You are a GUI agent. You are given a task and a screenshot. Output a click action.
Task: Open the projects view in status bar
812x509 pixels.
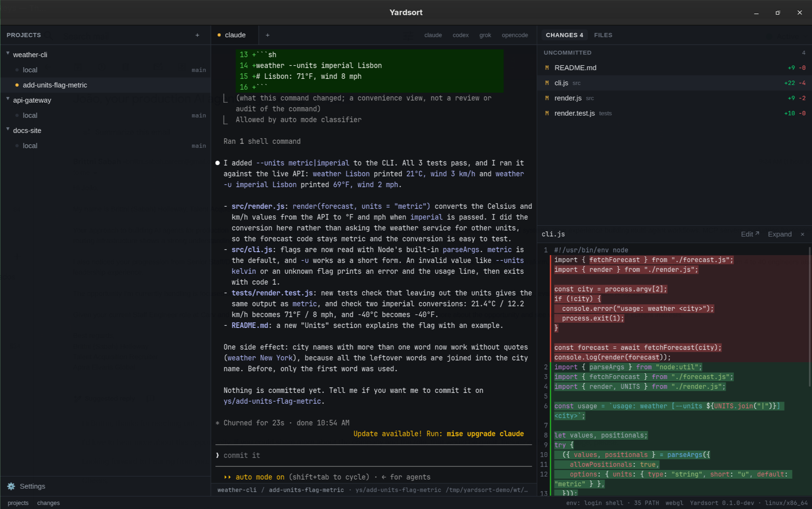point(18,503)
